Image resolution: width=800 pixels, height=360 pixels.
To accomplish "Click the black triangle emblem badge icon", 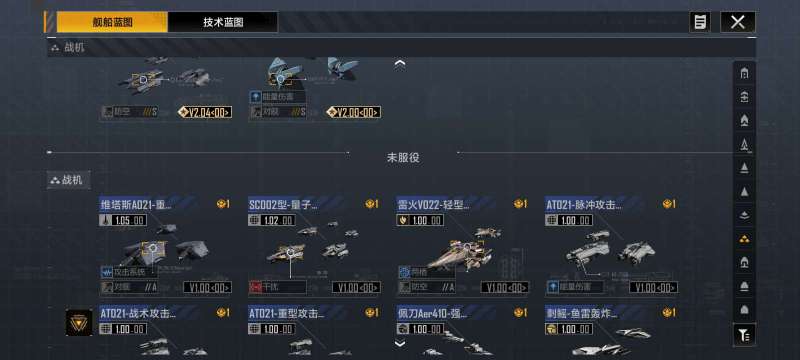I will coord(79,323).
